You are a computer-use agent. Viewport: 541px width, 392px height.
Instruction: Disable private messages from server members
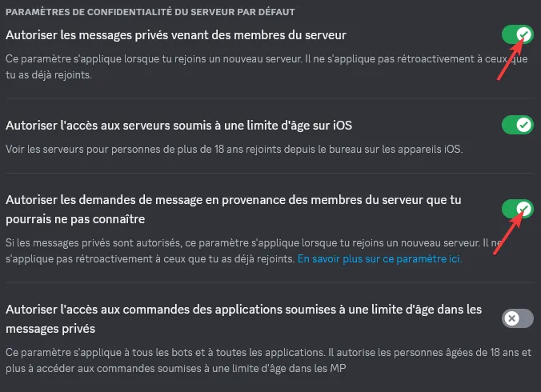tap(517, 34)
